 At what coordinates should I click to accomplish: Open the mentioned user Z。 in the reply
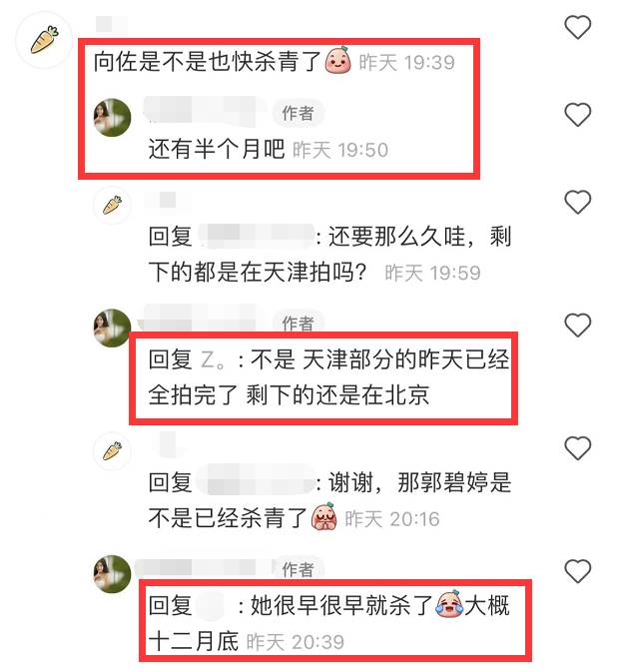click(213, 359)
